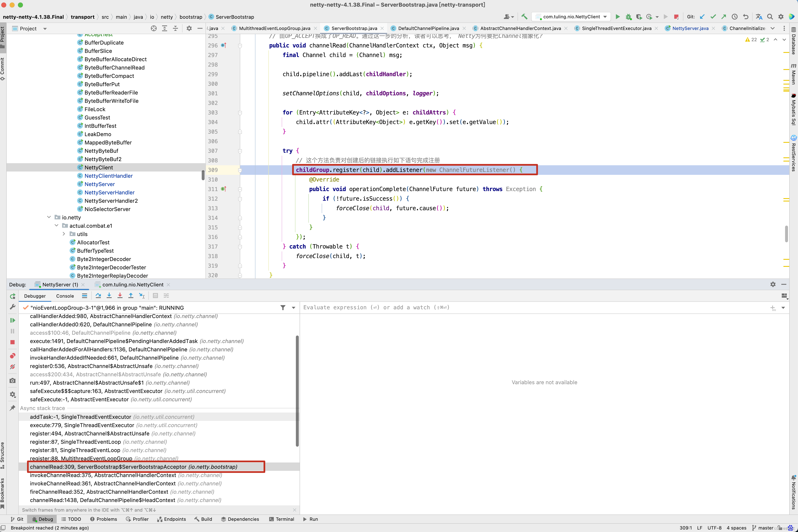Click the Evaluate Expression calculator icon
The image size is (798, 532).
pos(155,296)
